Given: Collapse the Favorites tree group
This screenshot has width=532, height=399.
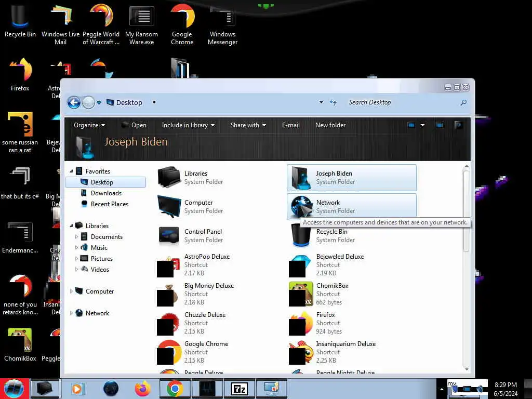Looking at the screenshot, I should pos(71,171).
